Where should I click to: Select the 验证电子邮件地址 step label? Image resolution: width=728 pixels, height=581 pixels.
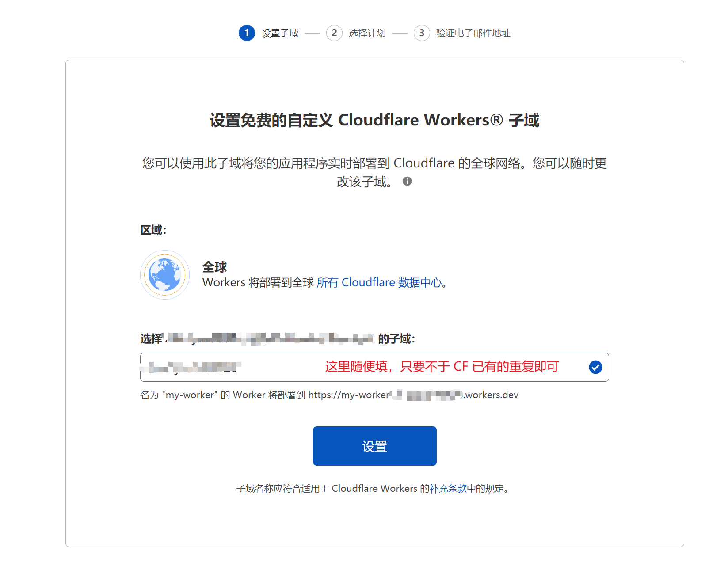click(473, 33)
